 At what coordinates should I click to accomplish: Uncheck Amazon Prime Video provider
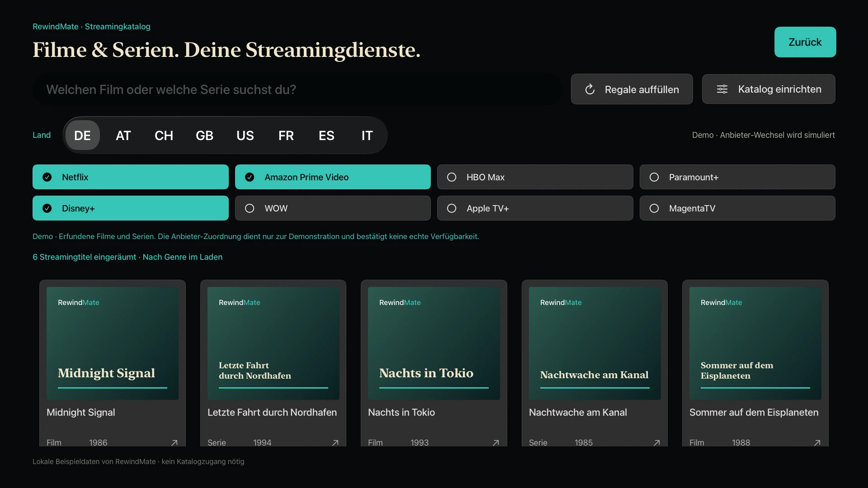click(333, 177)
